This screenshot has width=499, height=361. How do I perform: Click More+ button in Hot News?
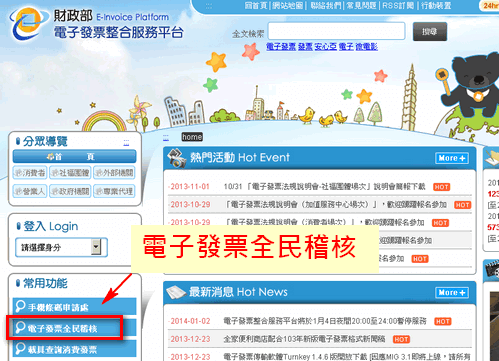tap(452, 293)
